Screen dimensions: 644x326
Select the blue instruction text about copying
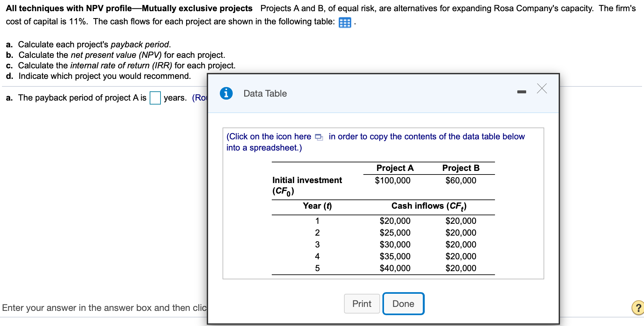point(374,142)
